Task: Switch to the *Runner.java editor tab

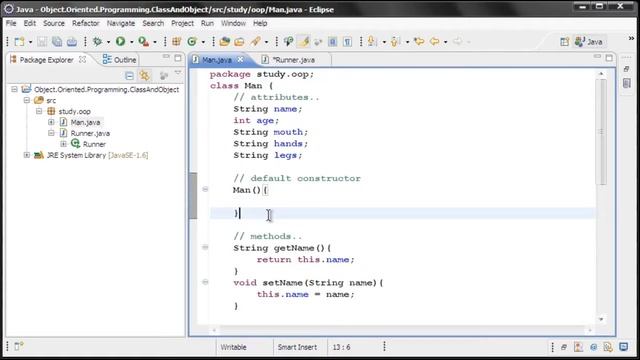Action: 293,60
